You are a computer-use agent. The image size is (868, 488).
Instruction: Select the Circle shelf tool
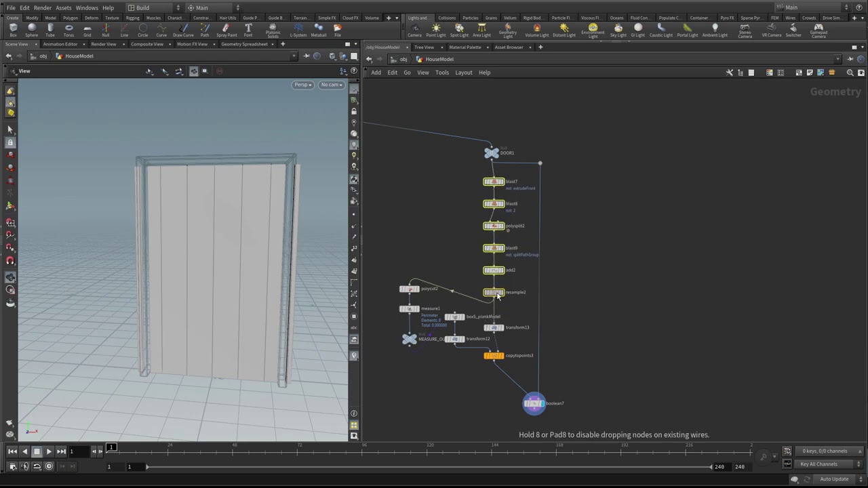point(142,30)
